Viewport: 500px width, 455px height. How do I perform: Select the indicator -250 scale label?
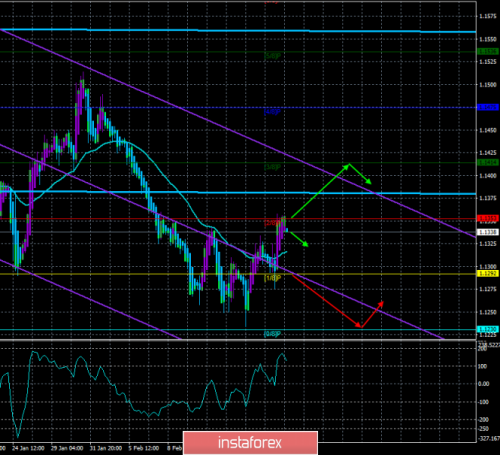(x=484, y=429)
